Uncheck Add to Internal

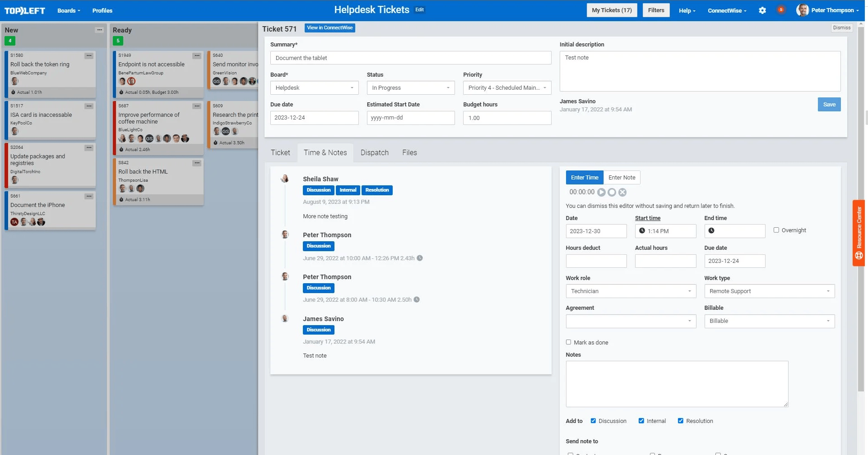tap(641, 421)
